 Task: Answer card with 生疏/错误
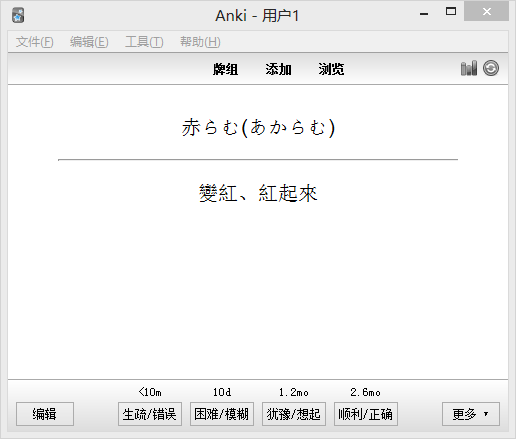(150, 414)
